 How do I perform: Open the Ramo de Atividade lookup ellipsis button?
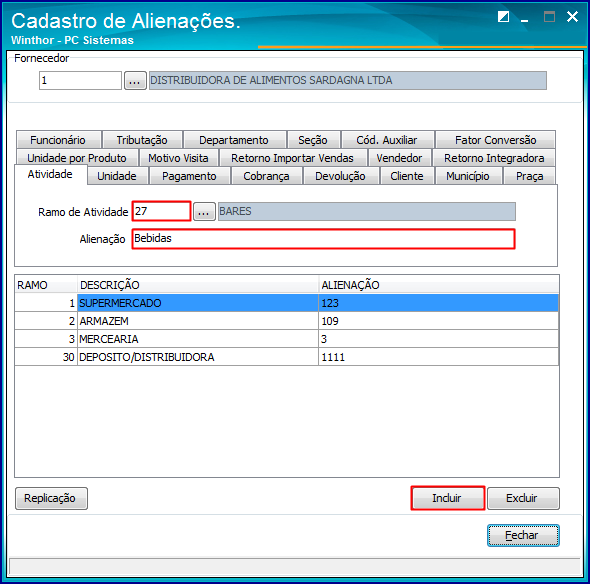(204, 211)
